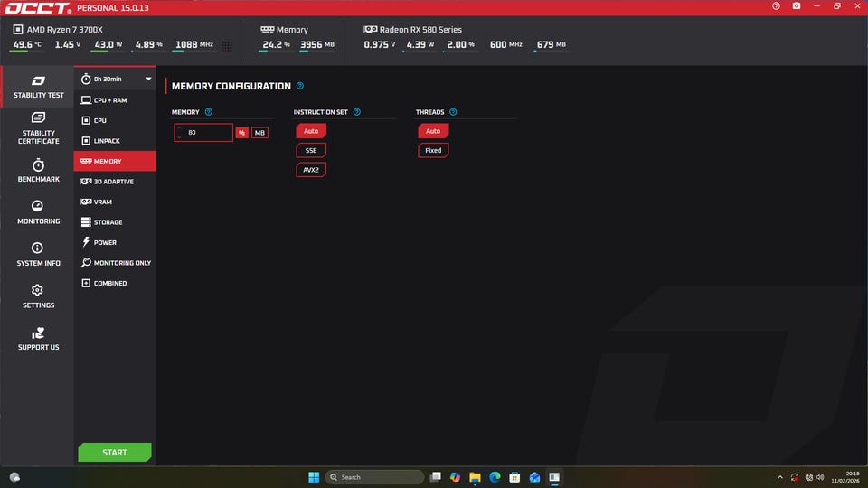Choose the Linpack test
The width and height of the screenshot is (868, 488).
point(115,141)
